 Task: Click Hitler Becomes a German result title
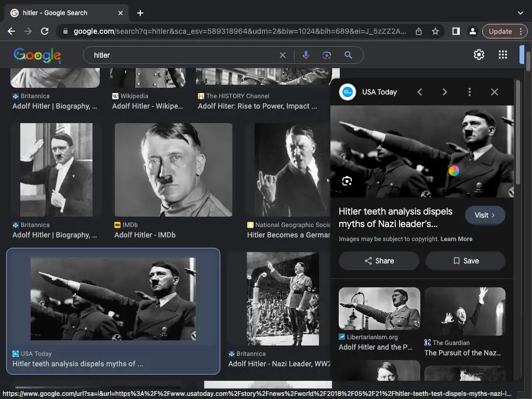[288, 235]
